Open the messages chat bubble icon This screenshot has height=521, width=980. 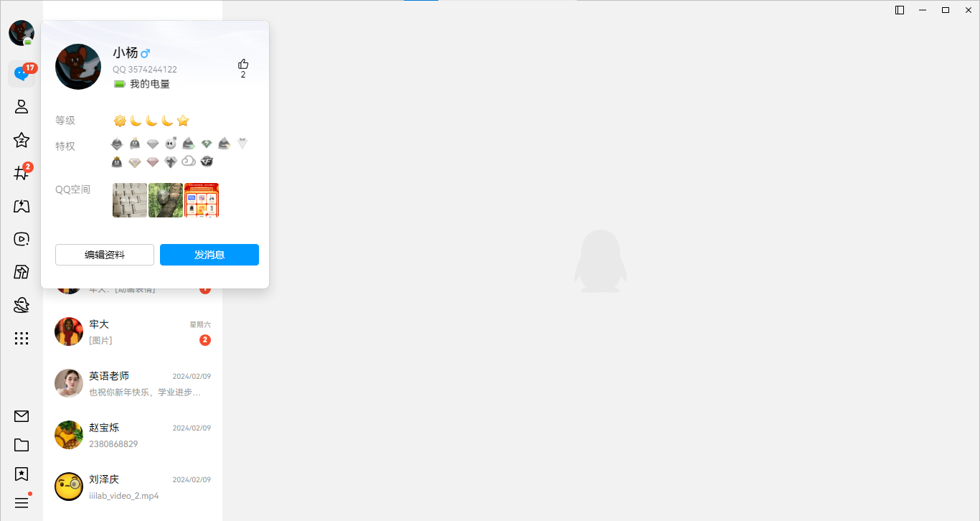click(x=22, y=74)
